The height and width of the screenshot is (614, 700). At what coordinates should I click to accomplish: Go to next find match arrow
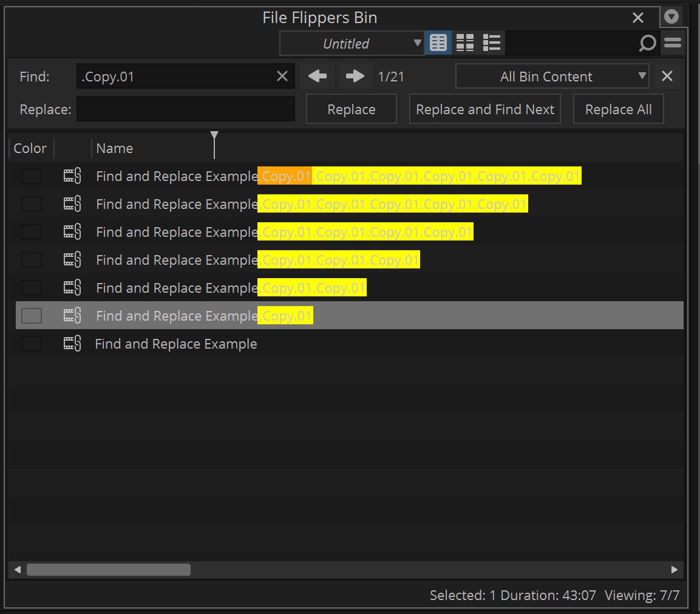(x=355, y=77)
